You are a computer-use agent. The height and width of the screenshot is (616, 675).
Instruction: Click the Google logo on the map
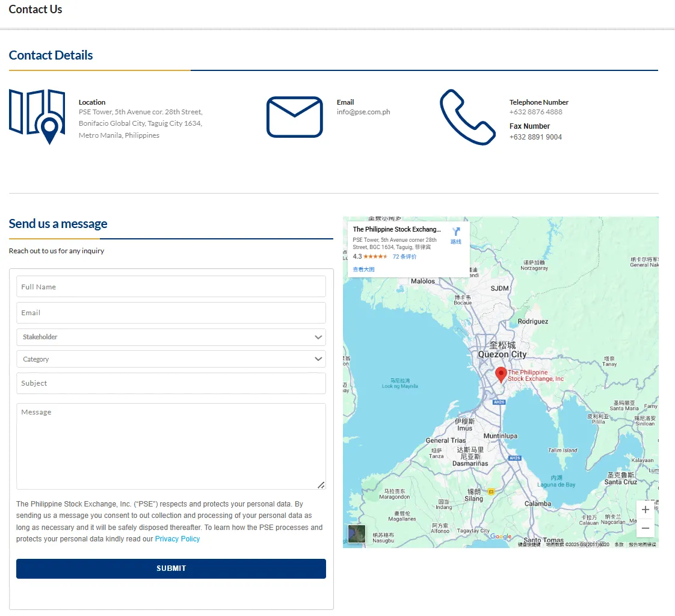pos(501,537)
